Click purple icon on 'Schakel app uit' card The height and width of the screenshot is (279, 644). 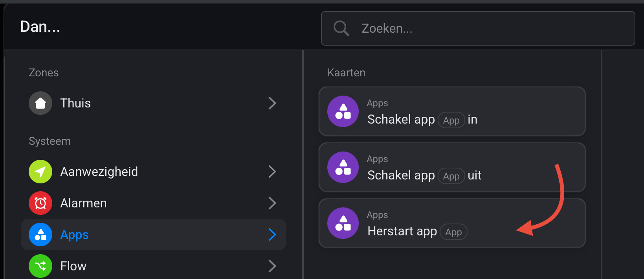[x=343, y=167]
